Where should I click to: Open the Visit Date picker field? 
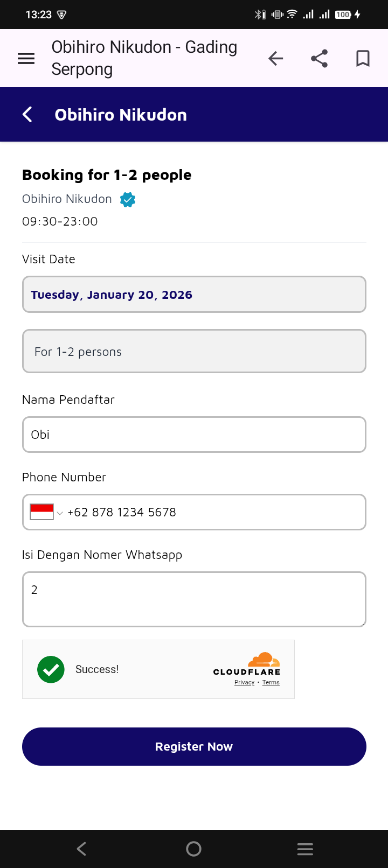click(194, 295)
